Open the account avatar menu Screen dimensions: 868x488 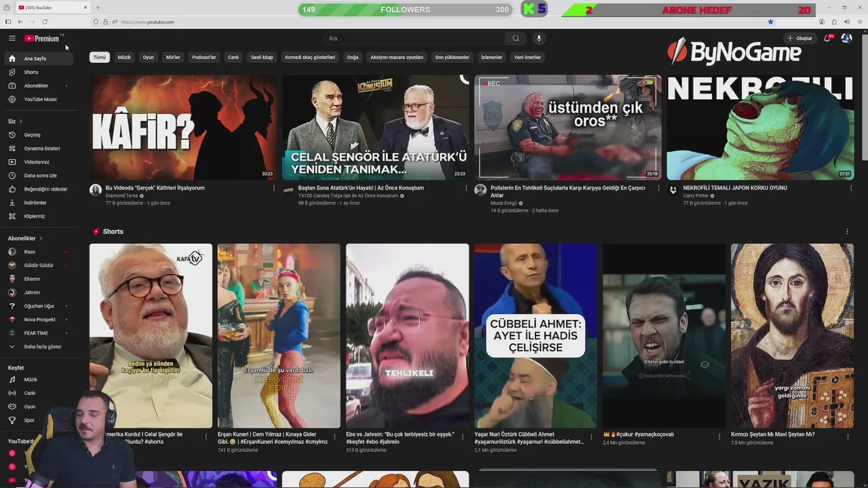click(x=846, y=39)
